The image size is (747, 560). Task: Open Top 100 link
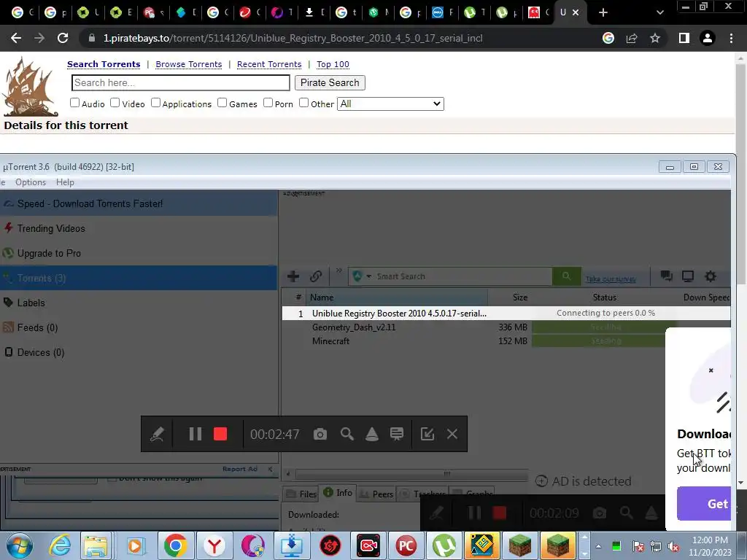click(x=333, y=64)
